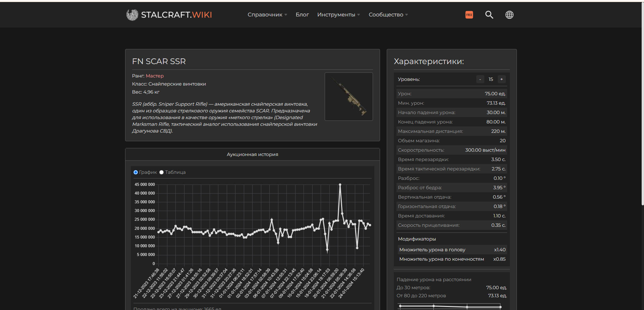Screen dimensions: 644x310
Task: Click the Множитель урона в голову row
Action: coord(452,250)
